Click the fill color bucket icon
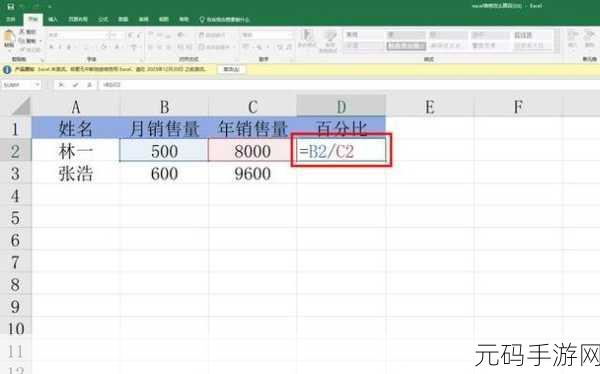Screen dimensions: 600x374 pos(104,47)
